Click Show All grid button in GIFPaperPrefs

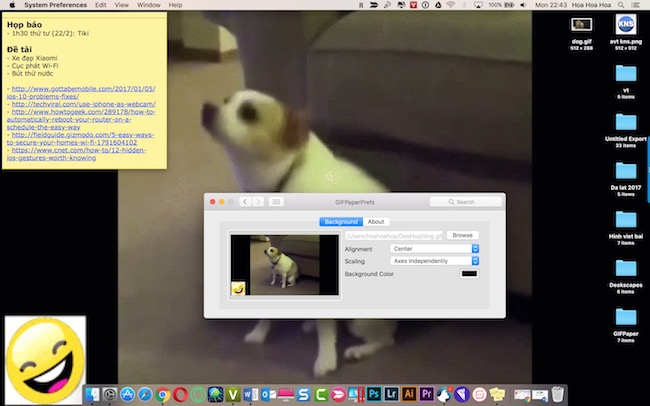pyautogui.click(x=276, y=202)
